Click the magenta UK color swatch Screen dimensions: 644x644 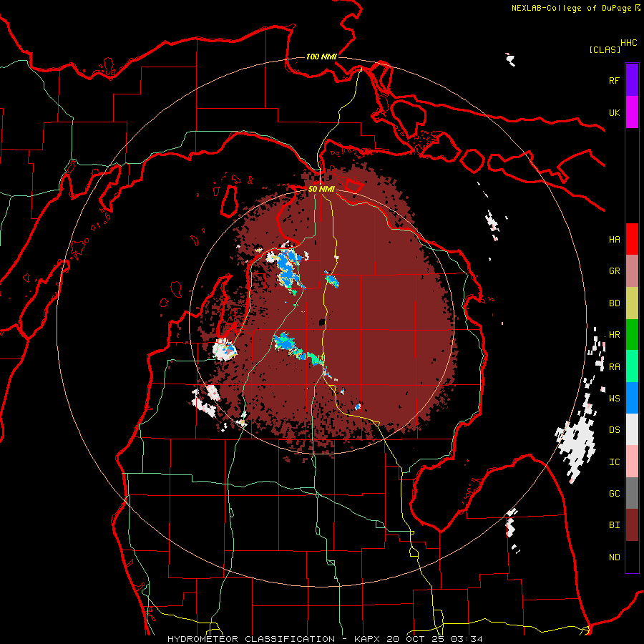[x=632, y=112]
